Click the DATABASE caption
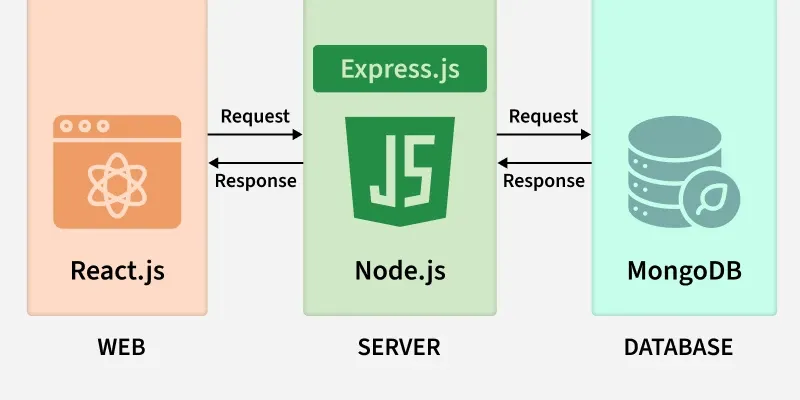 [679, 347]
